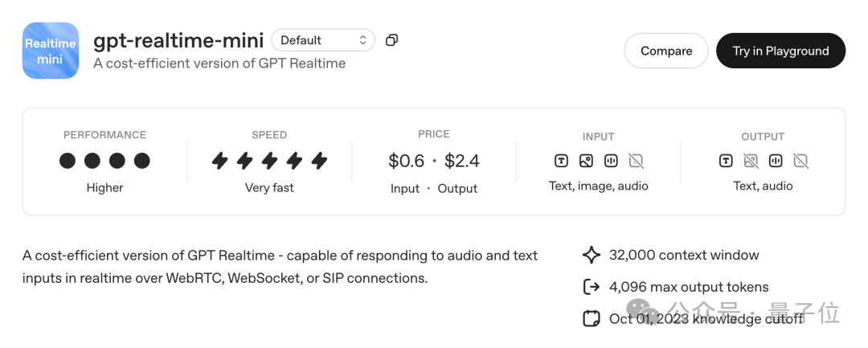Click the audio input modality icon

pos(611,161)
